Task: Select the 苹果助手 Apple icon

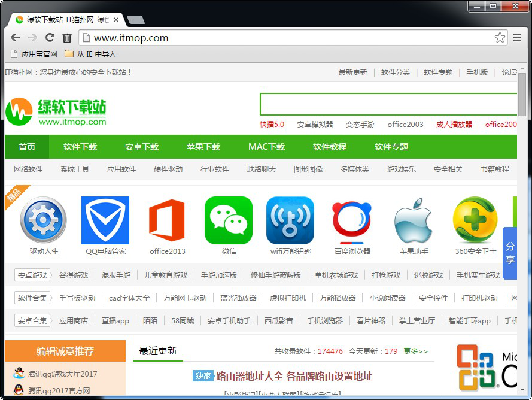Action: (413, 220)
